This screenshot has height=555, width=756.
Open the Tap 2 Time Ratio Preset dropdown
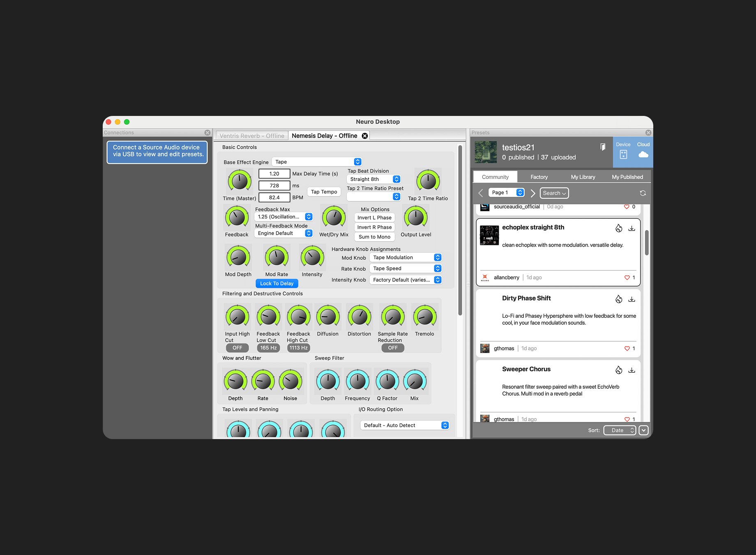373,197
